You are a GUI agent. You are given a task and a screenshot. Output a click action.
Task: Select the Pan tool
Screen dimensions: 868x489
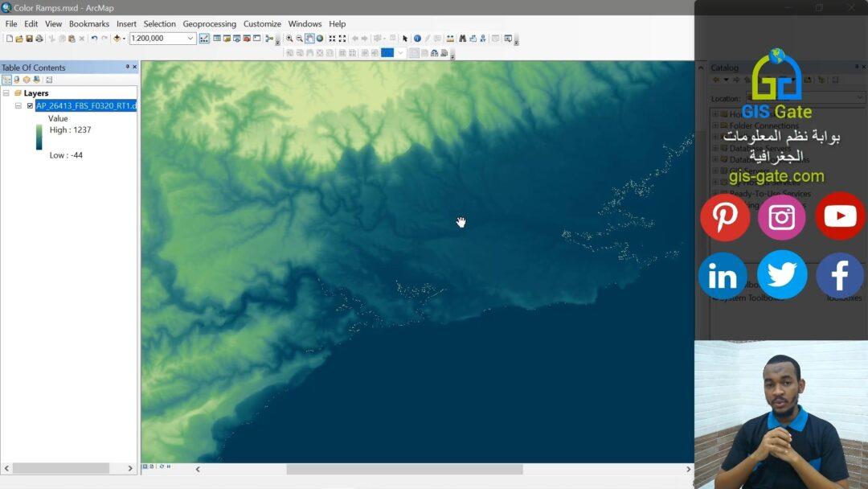click(x=309, y=38)
